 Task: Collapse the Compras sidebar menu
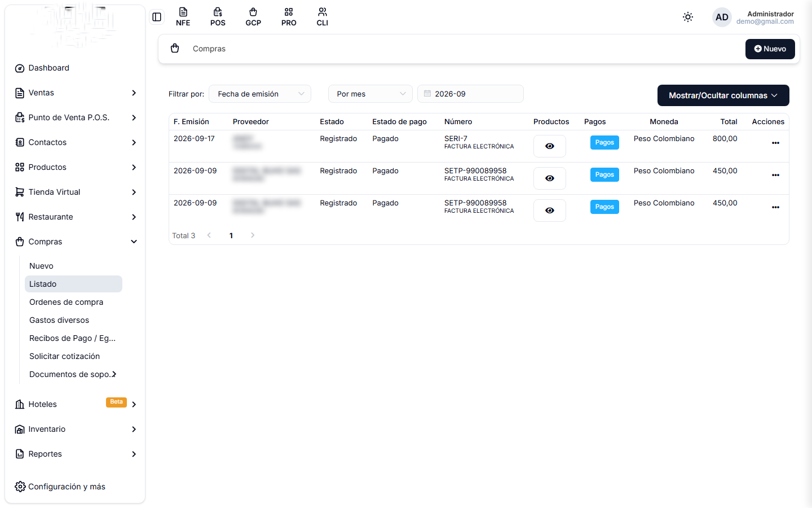point(76,242)
